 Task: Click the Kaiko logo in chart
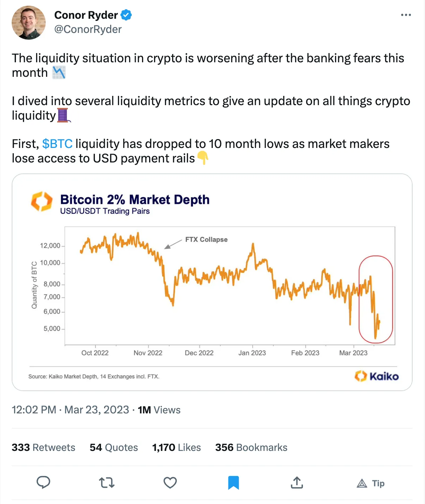(x=376, y=376)
